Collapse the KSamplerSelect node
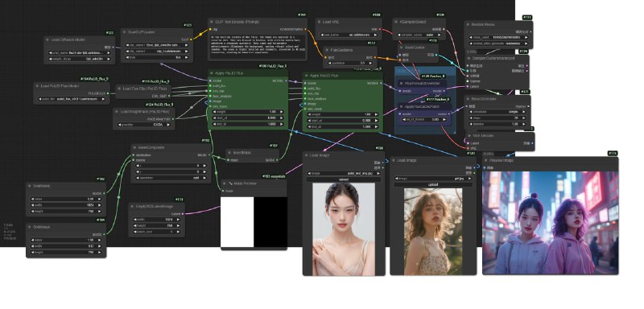 [397, 22]
